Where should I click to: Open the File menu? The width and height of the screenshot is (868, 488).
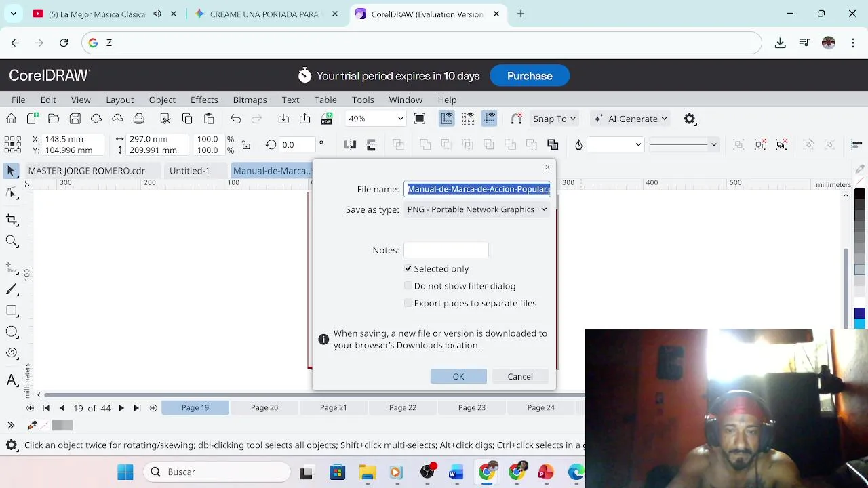point(18,100)
